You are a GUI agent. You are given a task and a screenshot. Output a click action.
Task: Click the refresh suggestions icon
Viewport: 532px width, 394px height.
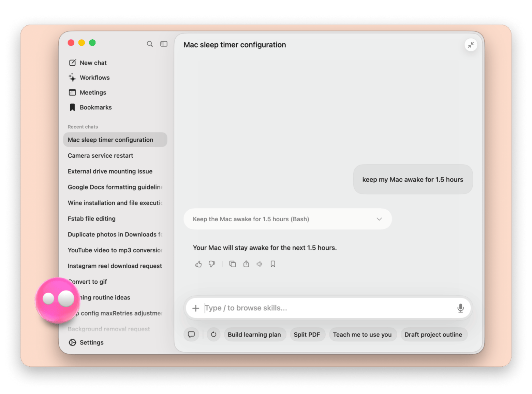[213, 335]
